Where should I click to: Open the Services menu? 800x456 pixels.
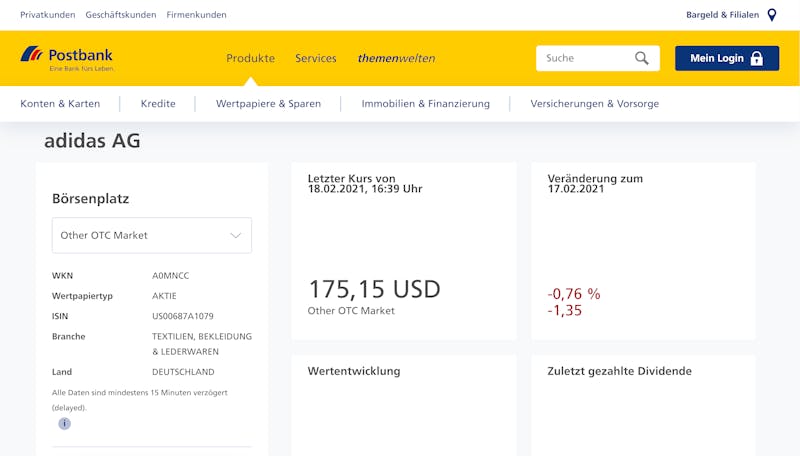(316, 58)
